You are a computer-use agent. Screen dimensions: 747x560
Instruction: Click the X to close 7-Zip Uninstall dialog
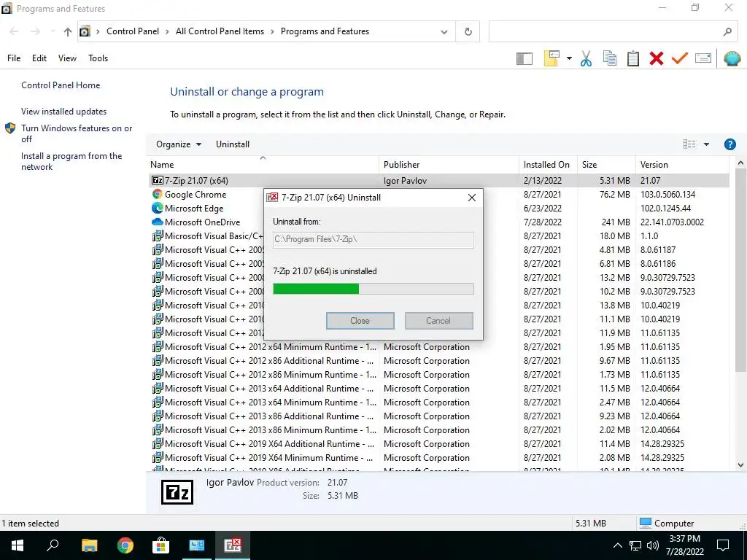[x=472, y=198]
